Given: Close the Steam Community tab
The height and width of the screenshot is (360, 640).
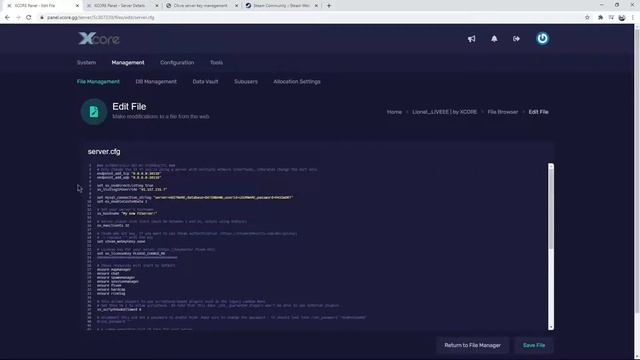Looking at the screenshot, I should (316, 6).
